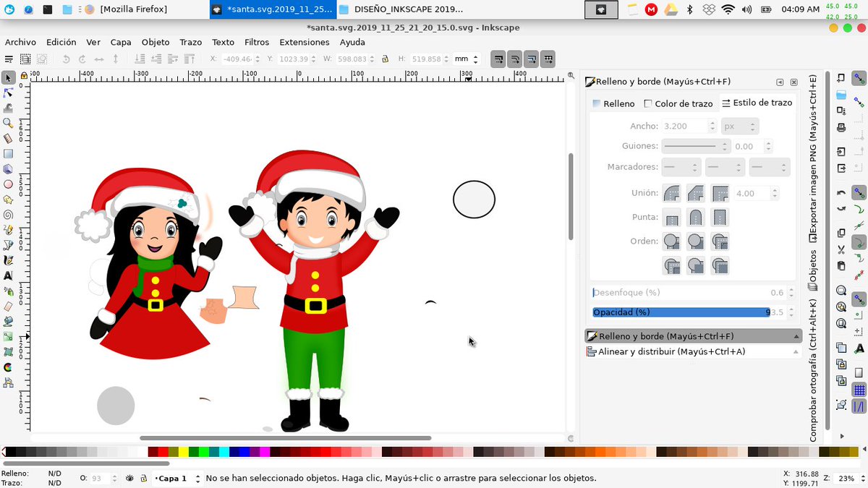Select the Star polygon tool

[x=8, y=199]
